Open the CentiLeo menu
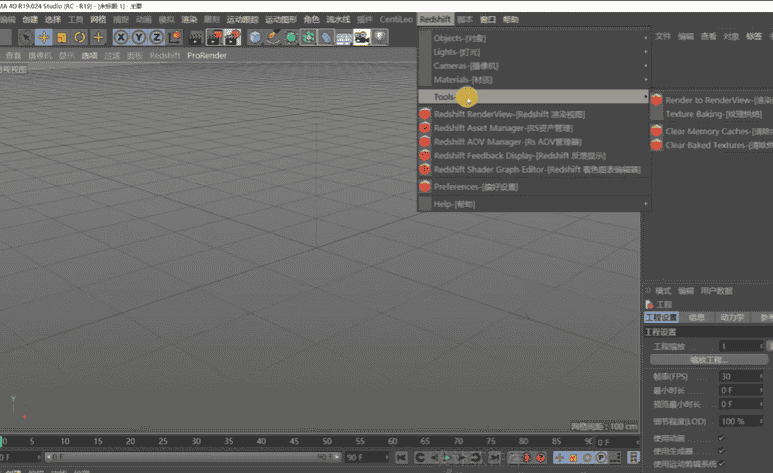Viewport: 773px width, 473px height. pos(396,19)
